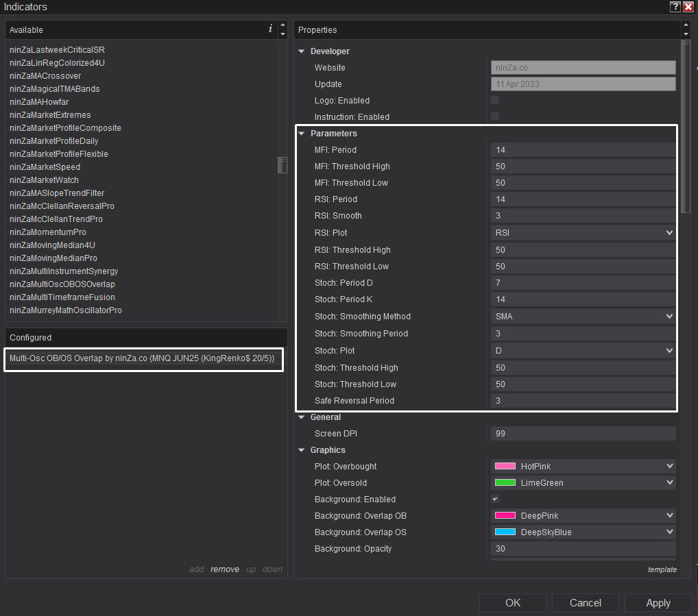Click the down link under Configured
This screenshot has height=616, width=698.
pos(272,569)
